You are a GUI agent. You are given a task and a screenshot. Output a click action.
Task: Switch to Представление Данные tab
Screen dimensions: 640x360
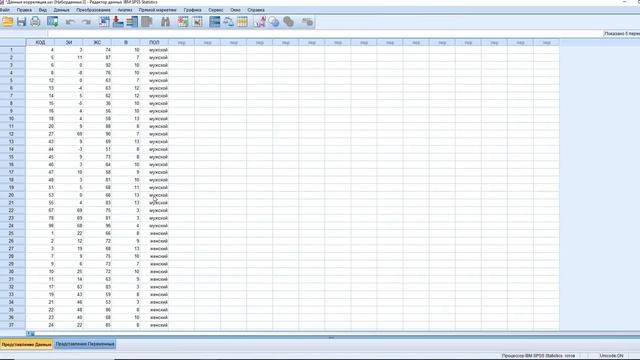click(x=27, y=344)
